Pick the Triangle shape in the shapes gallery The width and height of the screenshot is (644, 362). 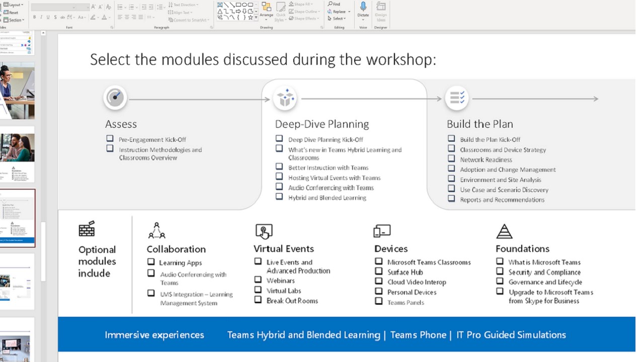(x=220, y=11)
